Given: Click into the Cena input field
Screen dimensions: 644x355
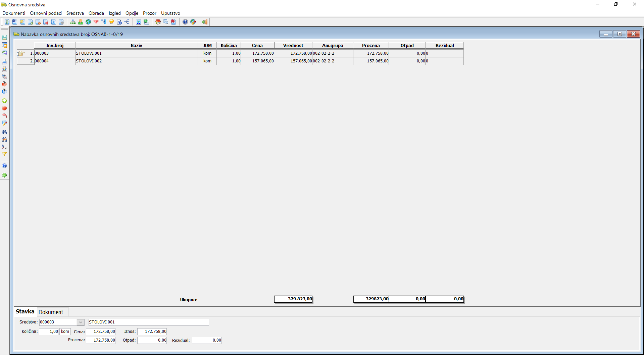Looking at the screenshot, I should (x=101, y=332).
